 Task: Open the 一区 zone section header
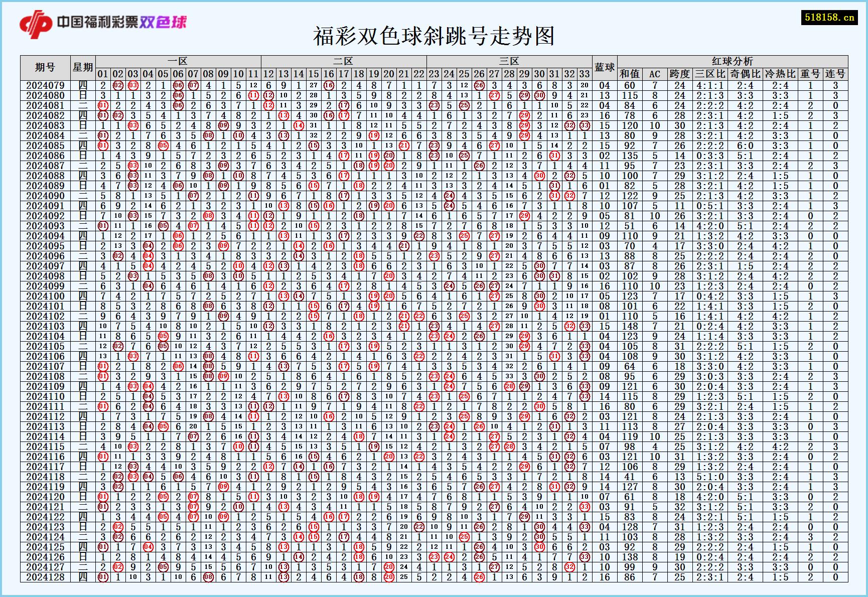click(176, 59)
